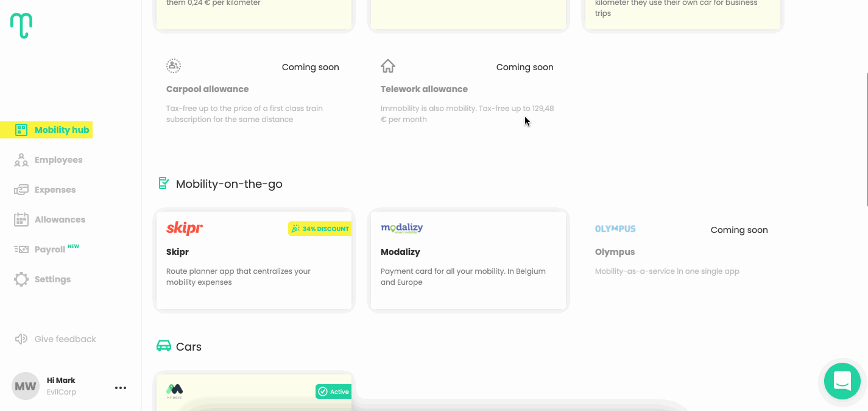
Task: Click the Settings gear icon
Action: [21, 279]
